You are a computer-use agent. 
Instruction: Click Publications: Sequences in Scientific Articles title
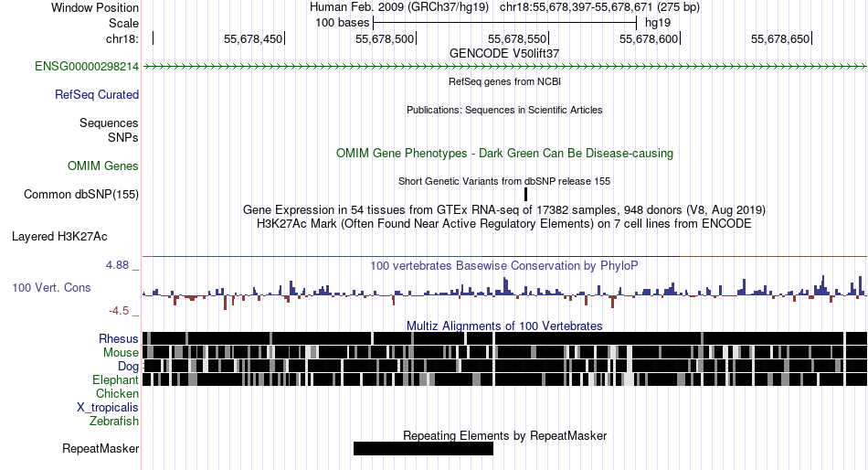tap(504, 110)
